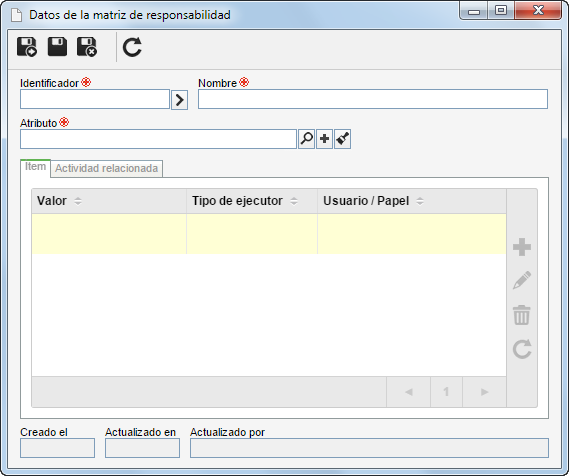The width and height of the screenshot is (569, 476).
Task: Close the Datos de la matriz window
Action: coord(538,10)
